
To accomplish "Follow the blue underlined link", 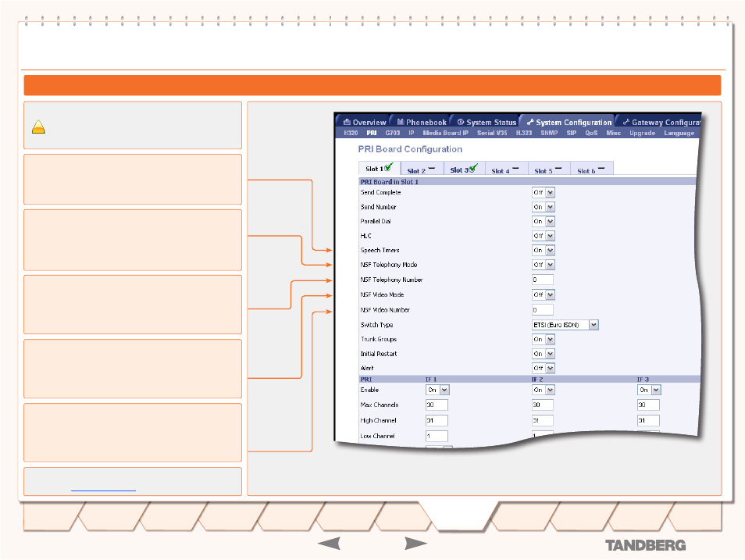I will pyautogui.click(x=103, y=490).
